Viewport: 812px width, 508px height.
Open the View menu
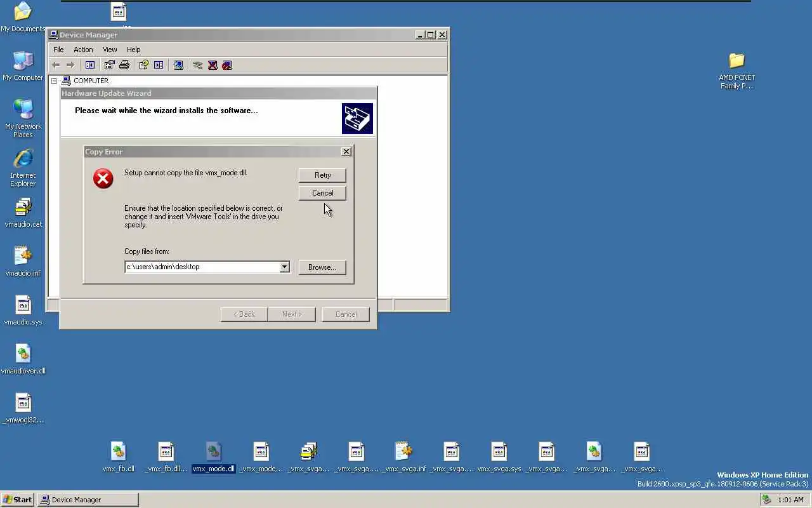pos(110,50)
